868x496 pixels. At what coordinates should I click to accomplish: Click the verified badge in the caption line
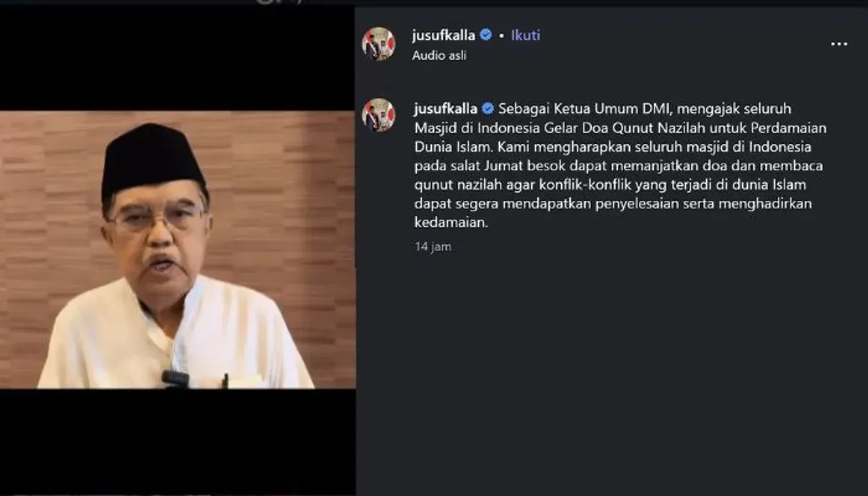[x=488, y=108]
